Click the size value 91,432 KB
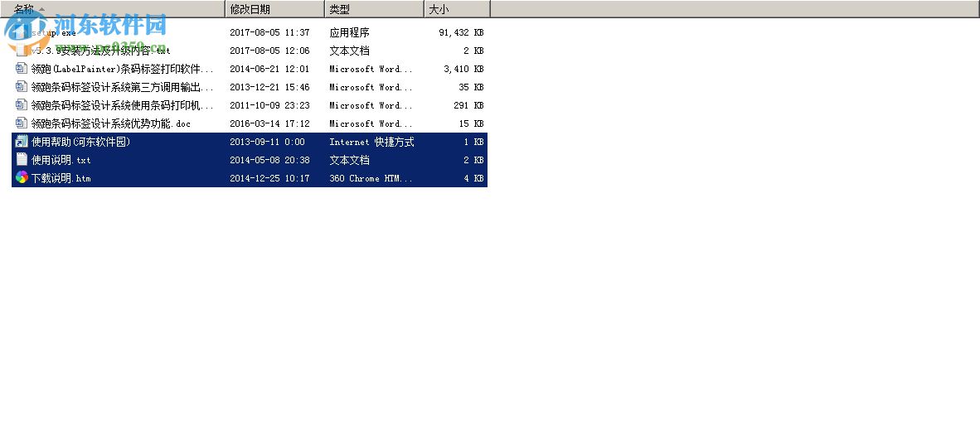 [x=461, y=32]
